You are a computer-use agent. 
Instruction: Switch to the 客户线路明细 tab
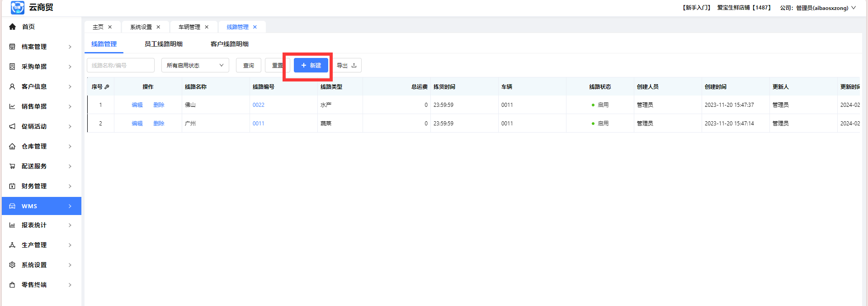tap(229, 44)
